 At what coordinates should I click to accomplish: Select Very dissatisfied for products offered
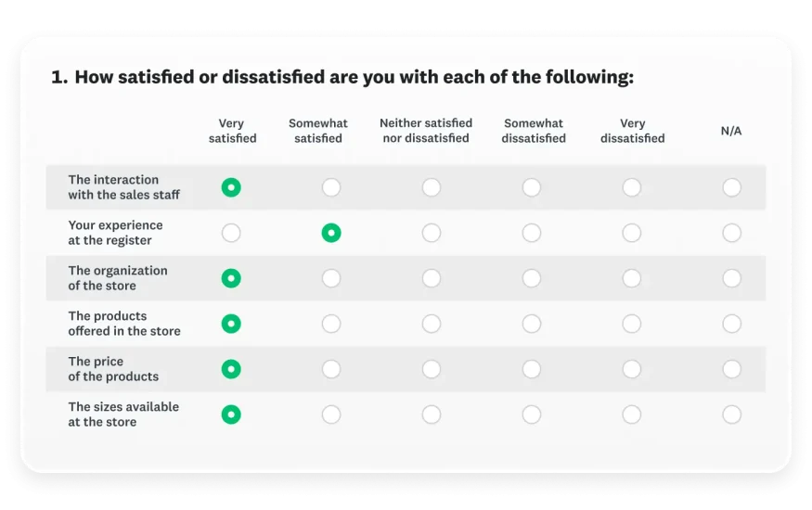pyautogui.click(x=632, y=325)
